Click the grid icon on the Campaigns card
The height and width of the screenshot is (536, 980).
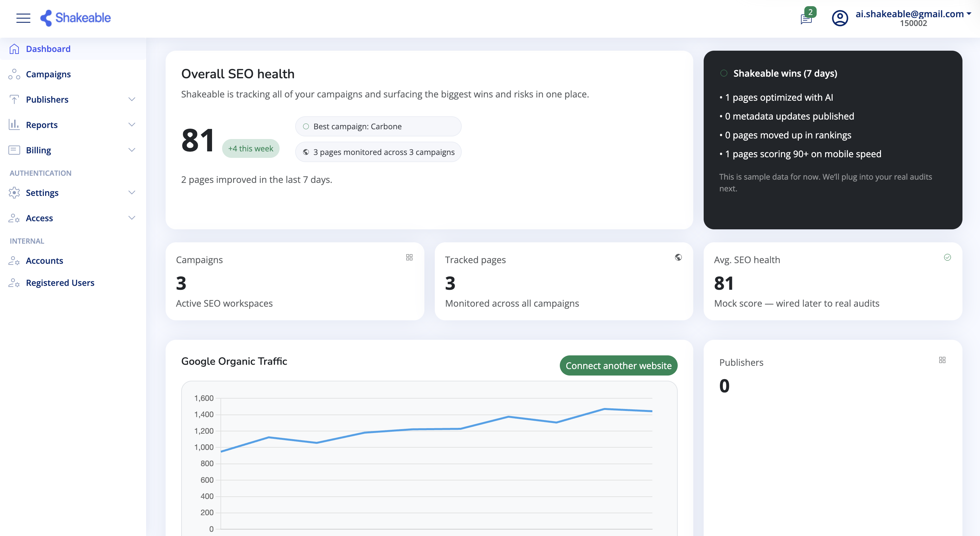409,257
